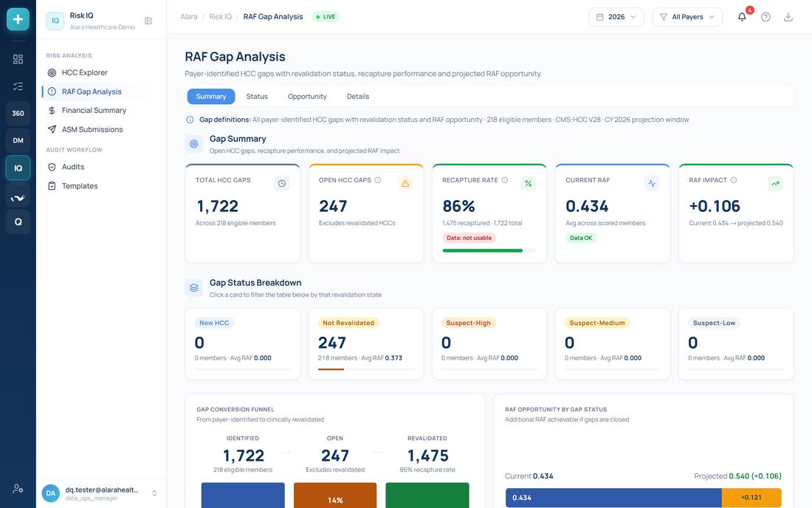Click info icon next to Open HCC Gaps

pyautogui.click(x=377, y=180)
